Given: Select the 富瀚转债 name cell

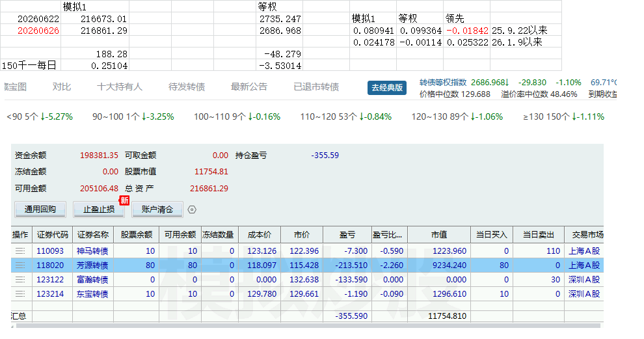Looking at the screenshot, I should click(93, 279).
